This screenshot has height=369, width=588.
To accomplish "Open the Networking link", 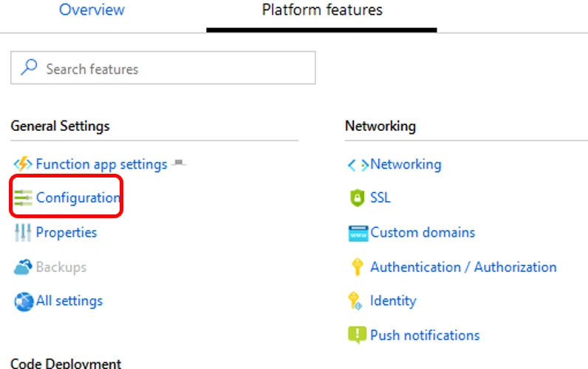I will click(x=406, y=164).
